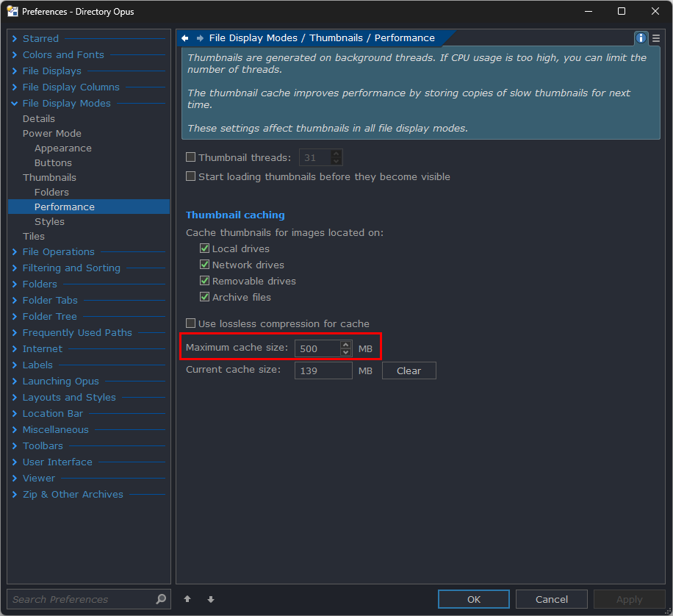Open the Details page
The width and height of the screenshot is (673, 616).
click(39, 118)
